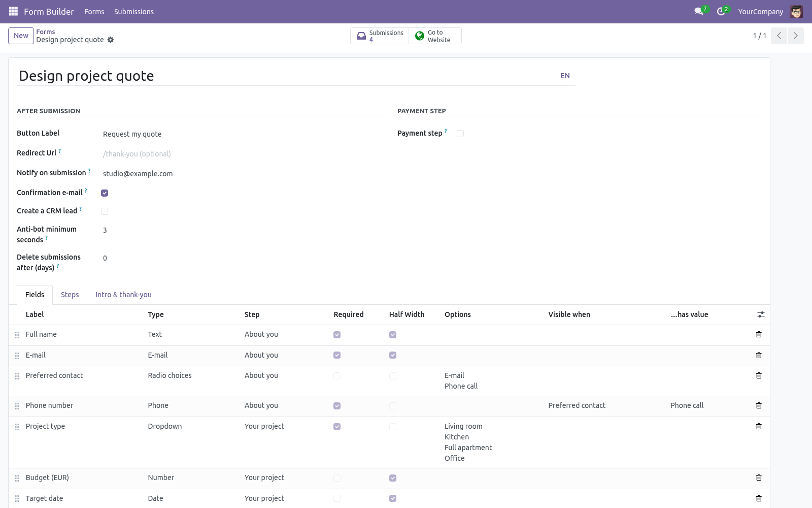Open the Submissions menu in navbar

click(x=134, y=11)
